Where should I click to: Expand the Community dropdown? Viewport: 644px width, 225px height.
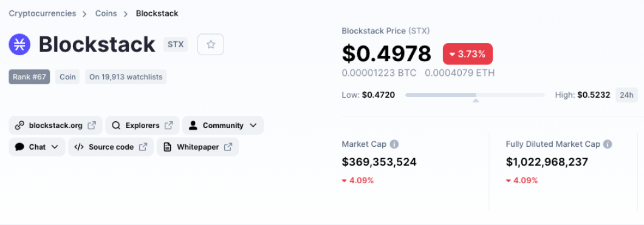tap(223, 126)
